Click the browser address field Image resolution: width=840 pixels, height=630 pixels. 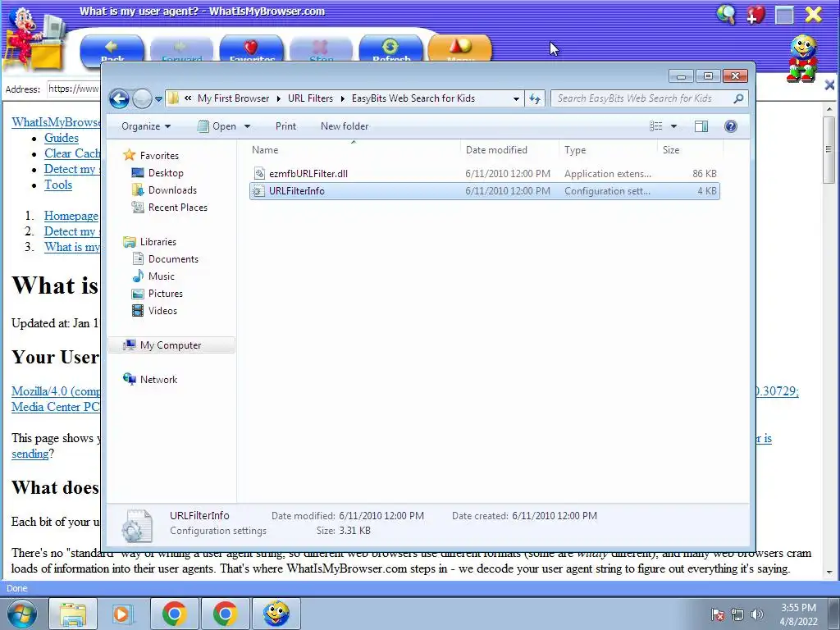coord(73,89)
